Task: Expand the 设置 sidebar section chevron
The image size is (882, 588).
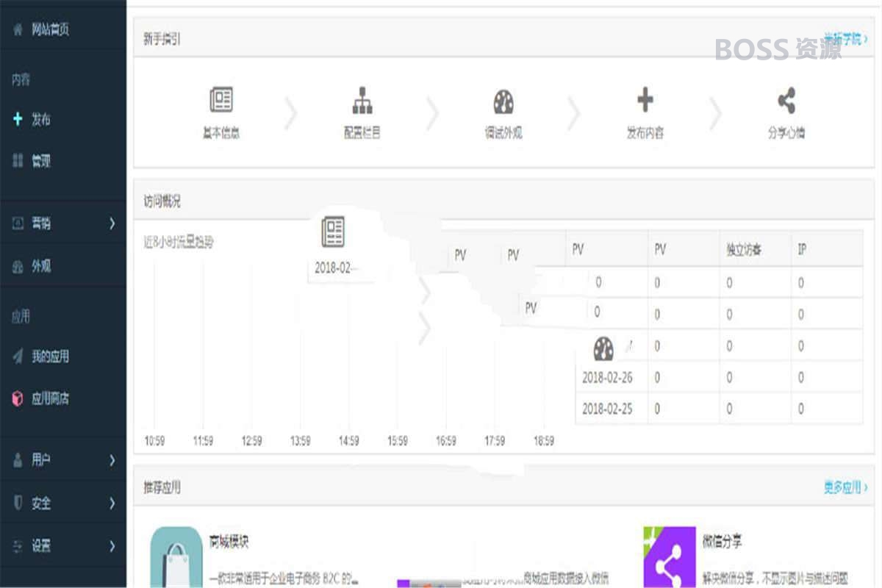Action: tap(112, 546)
